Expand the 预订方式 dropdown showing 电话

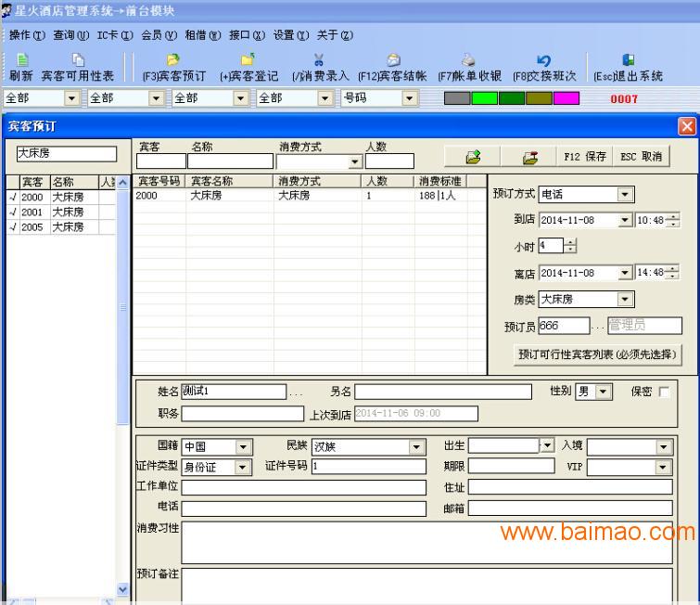[x=625, y=194]
